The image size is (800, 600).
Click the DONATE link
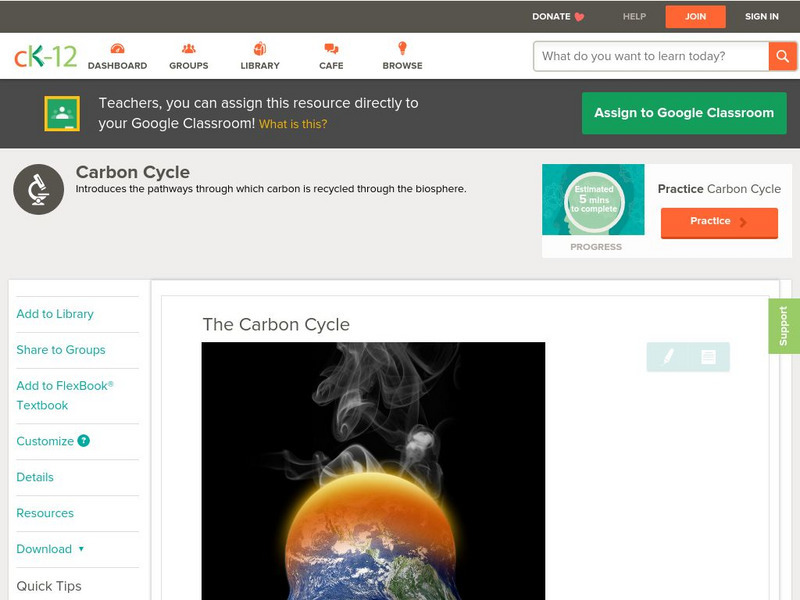pos(551,17)
